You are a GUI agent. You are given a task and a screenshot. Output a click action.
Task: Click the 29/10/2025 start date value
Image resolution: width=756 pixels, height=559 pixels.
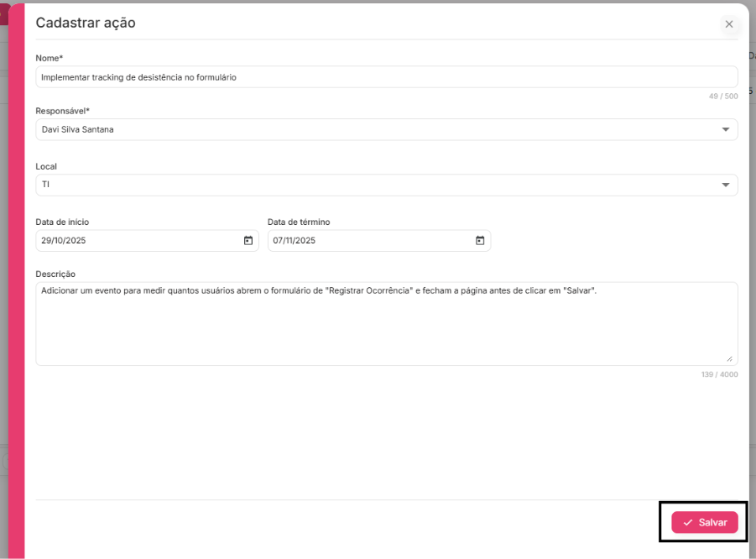click(x=65, y=241)
